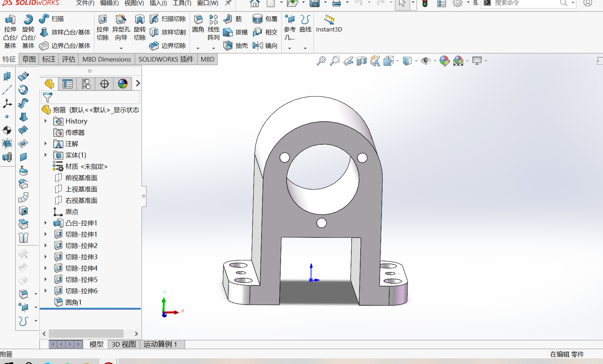Open the 工具(T) menu
The image size is (603, 364).
tap(182, 3)
